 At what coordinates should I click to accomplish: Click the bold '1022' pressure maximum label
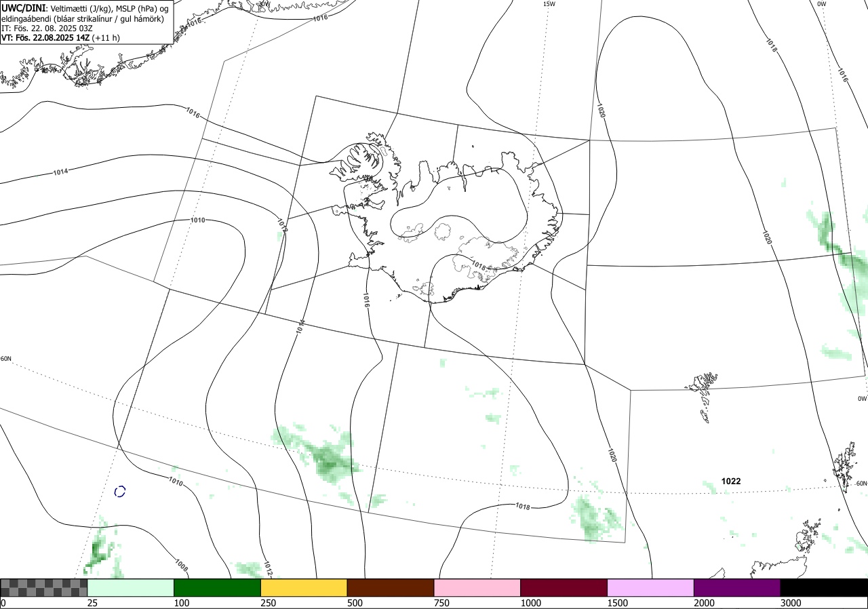pos(731,482)
